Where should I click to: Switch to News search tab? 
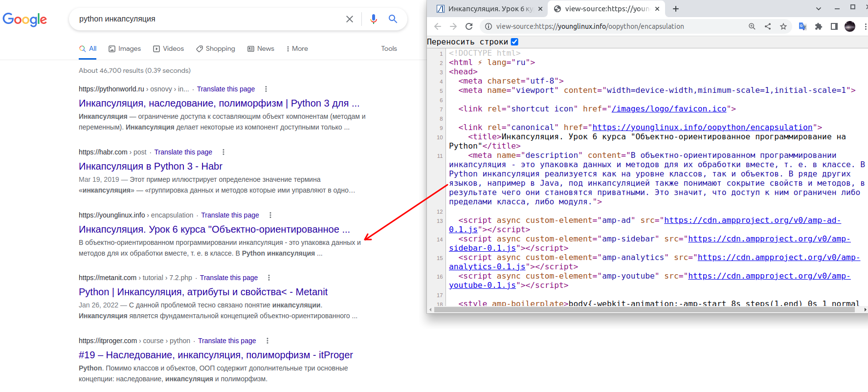click(261, 48)
